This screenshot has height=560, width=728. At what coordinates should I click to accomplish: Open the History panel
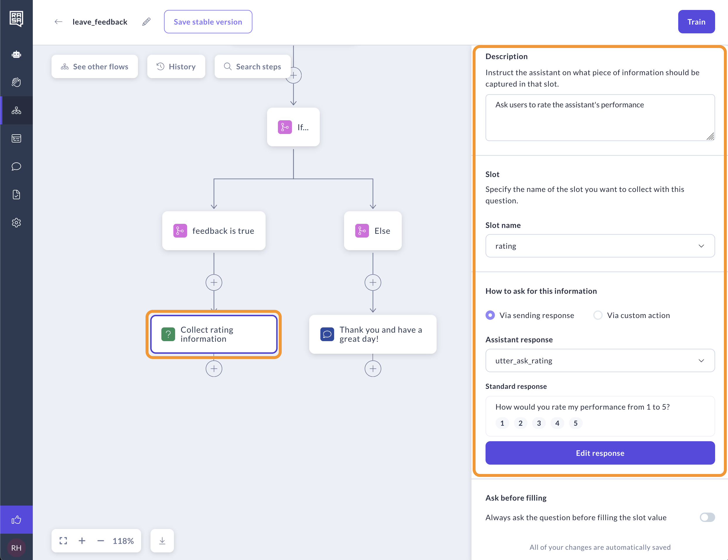(x=176, y=67)
